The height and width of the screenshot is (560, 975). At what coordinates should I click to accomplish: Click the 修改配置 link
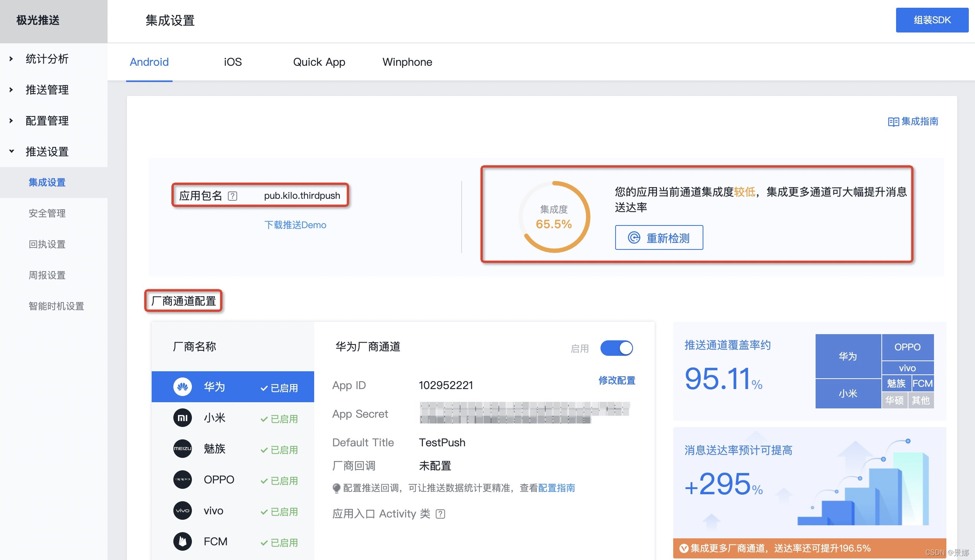coord(617,381)
